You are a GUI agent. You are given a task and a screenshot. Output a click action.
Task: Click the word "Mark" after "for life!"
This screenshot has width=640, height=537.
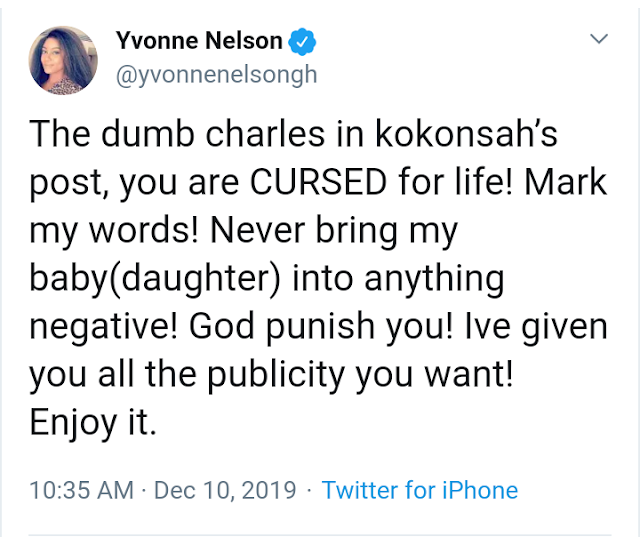[565, 182]
